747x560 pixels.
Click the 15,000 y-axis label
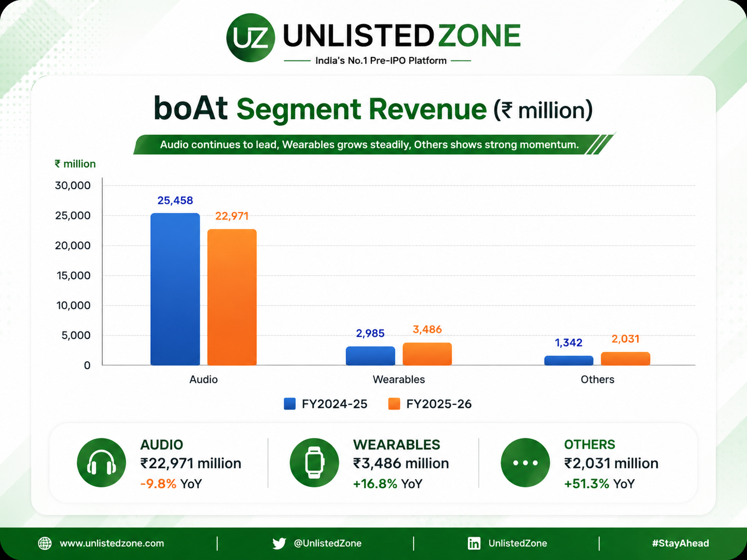click(73, 275)
